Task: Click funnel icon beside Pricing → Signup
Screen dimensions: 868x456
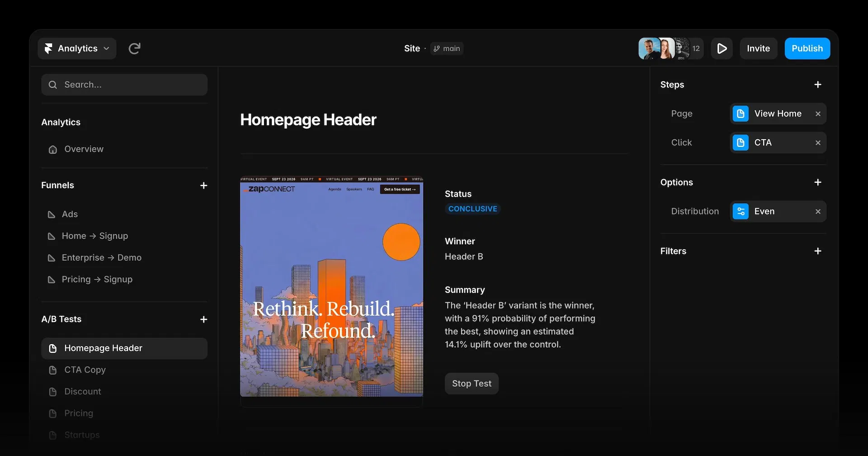Action: click(x=52, y=280)
